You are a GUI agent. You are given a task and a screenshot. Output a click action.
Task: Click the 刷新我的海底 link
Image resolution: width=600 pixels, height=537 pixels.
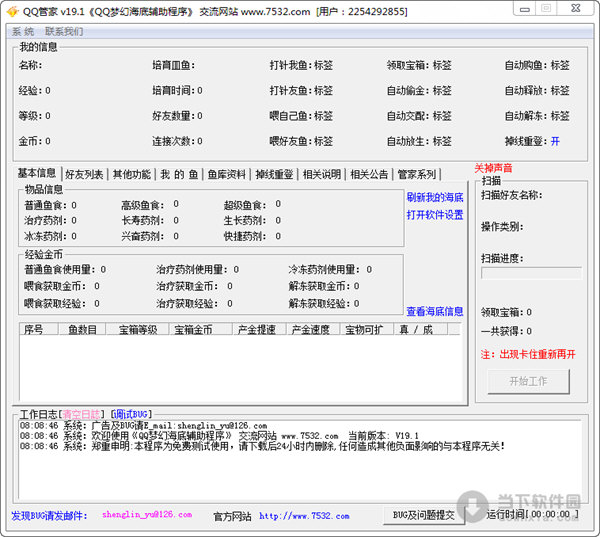click(435, 197)
